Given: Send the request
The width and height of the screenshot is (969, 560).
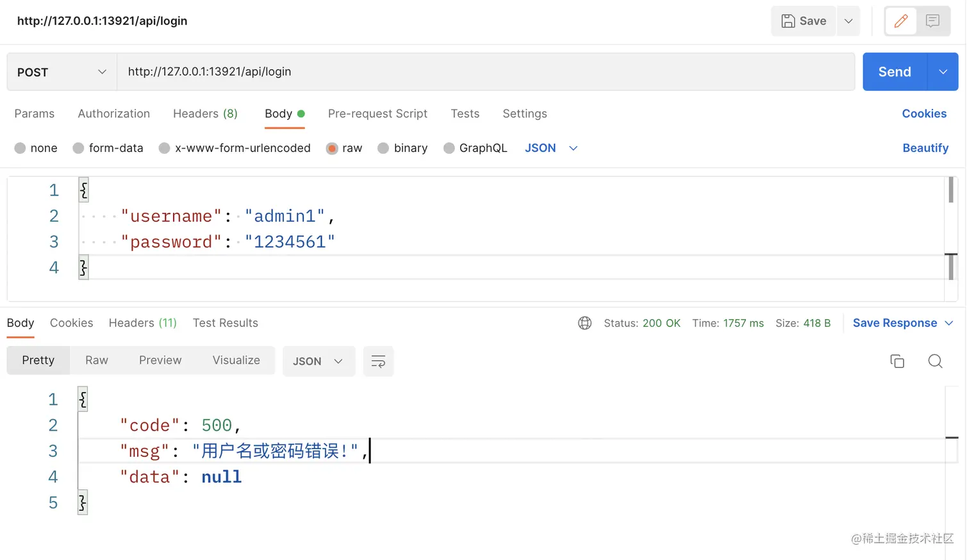Looking at the screenshot, I should 895,72.
